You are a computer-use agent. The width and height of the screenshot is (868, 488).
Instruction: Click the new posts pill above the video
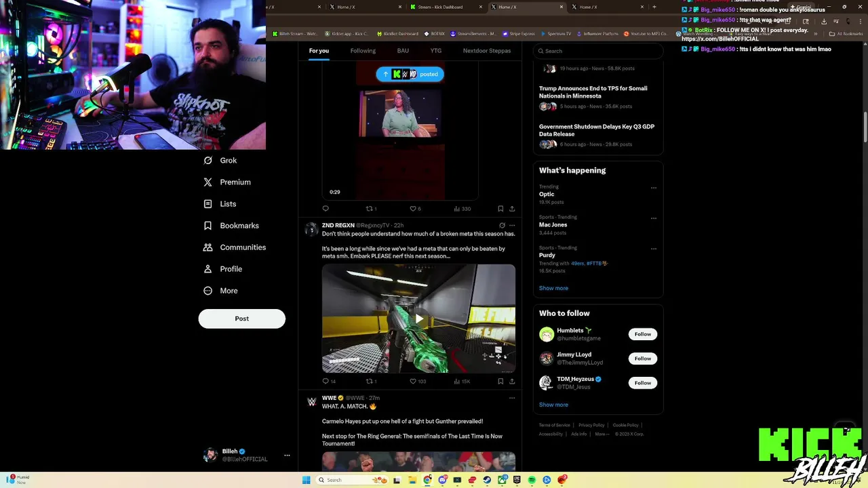tap(410, 74)
